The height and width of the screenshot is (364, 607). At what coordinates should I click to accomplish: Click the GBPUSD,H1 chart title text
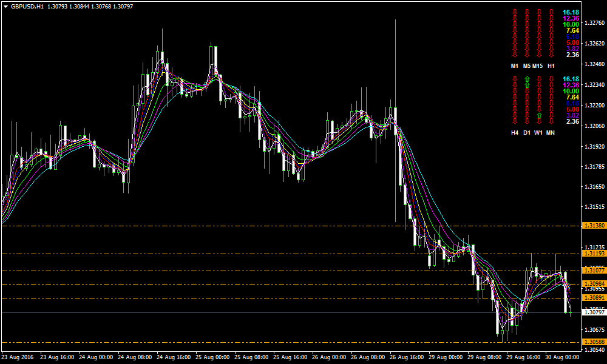pyautogui.click(x=27, y=6)
